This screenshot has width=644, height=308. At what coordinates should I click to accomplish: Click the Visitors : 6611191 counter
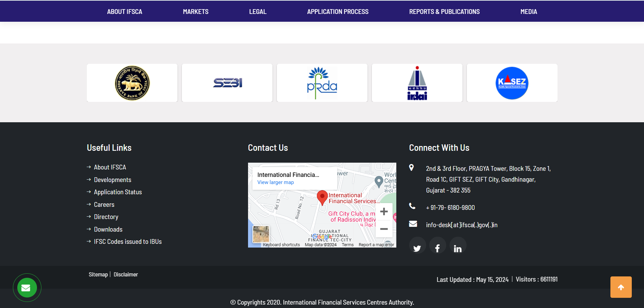pos(537,279)
